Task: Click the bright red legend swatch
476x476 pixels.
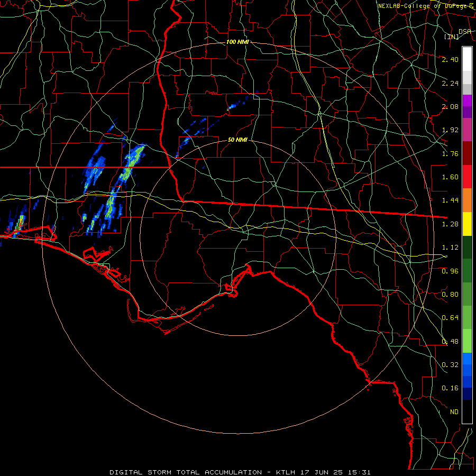Action: pos(467,177)
